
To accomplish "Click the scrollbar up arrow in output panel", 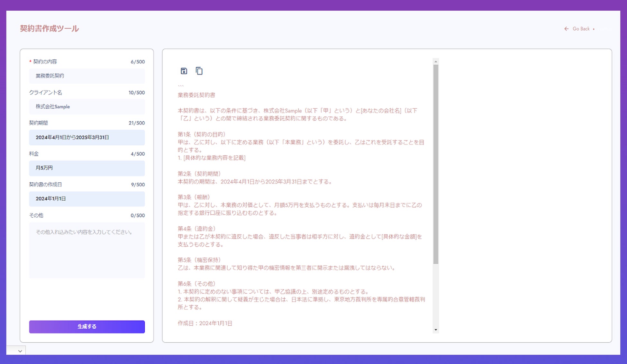I will [436, 61].
